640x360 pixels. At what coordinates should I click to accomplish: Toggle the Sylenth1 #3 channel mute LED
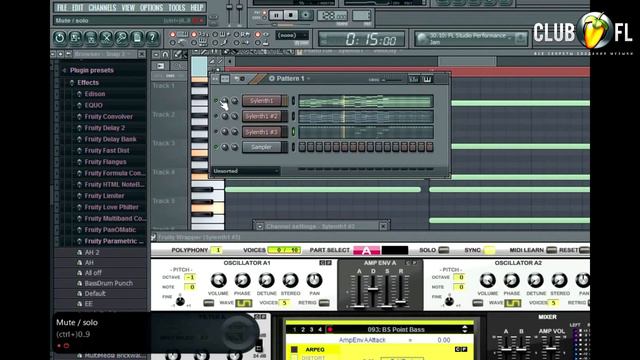(216, 132)
